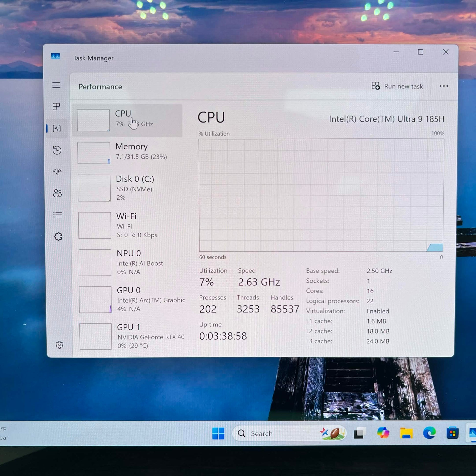Click the Wi-Fi mini graph thumbnail
Image resolution: width=476 pixels, height=476 pixels.
point(95,226)
